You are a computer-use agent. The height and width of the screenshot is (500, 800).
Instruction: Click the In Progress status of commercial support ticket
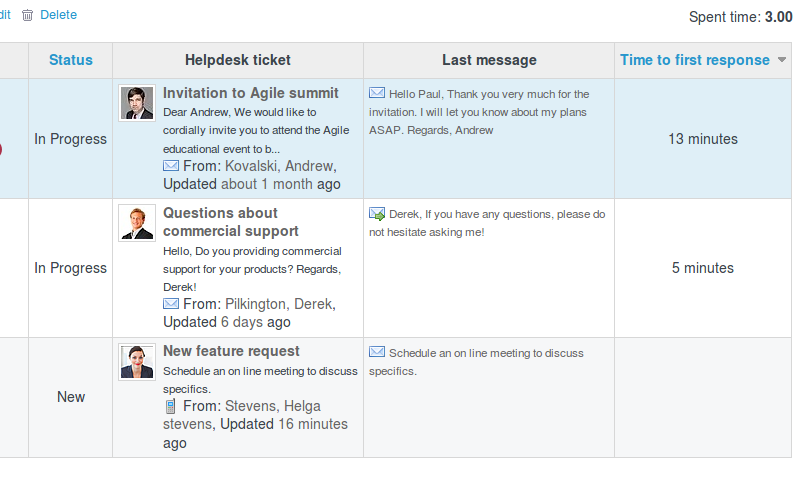point(70,268)
